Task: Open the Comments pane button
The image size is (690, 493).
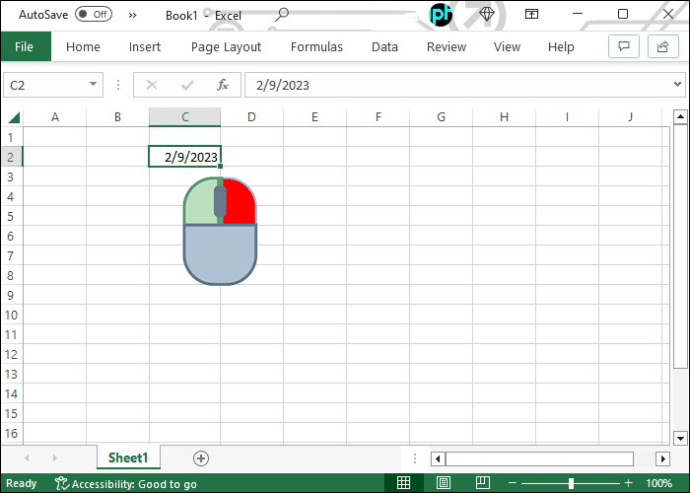Action: (x=624, y=46)
